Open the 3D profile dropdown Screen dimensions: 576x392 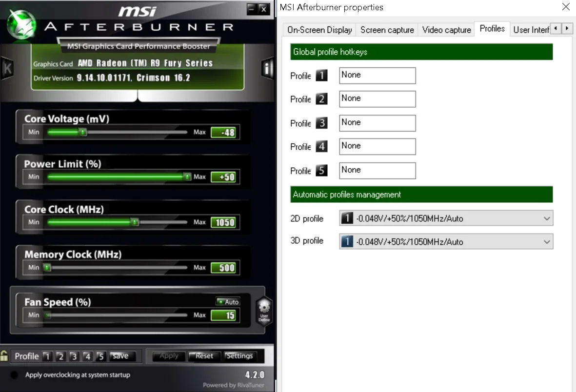(x=446, y=242)
